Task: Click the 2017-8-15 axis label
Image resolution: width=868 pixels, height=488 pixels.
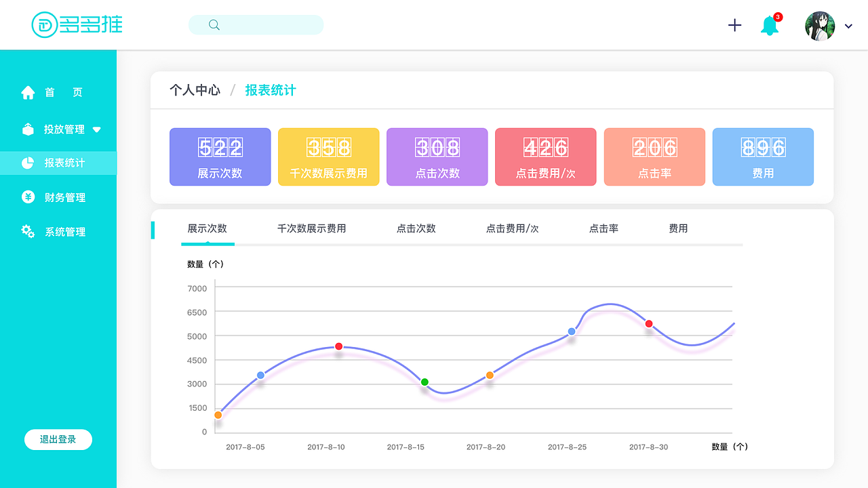Action: (406, 447)
